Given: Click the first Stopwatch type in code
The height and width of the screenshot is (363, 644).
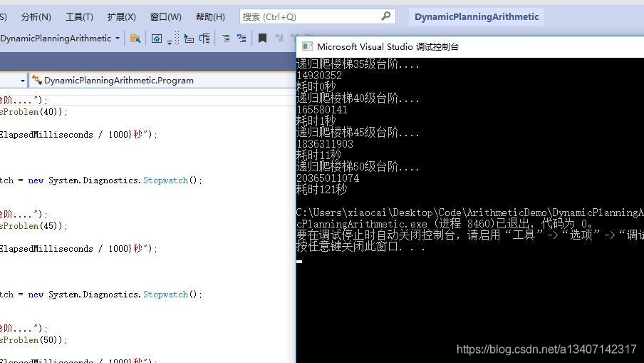Looking at the screenshot, I should pyautogui.click(x=165, y=180).
